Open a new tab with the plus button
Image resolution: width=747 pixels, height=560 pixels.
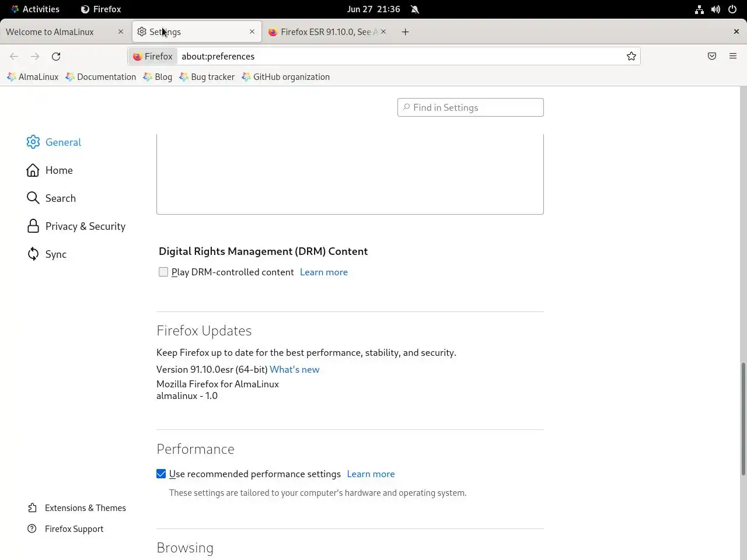click(405, 32)
